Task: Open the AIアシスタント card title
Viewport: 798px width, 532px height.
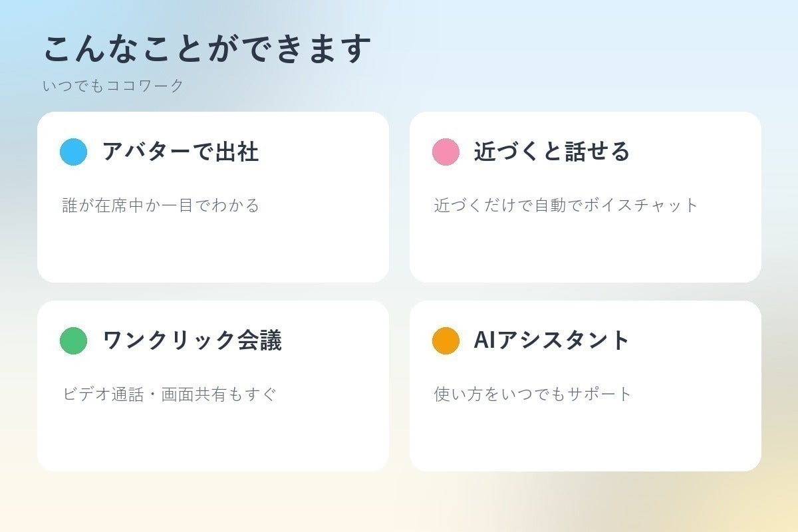Action: tap(552, 340)
